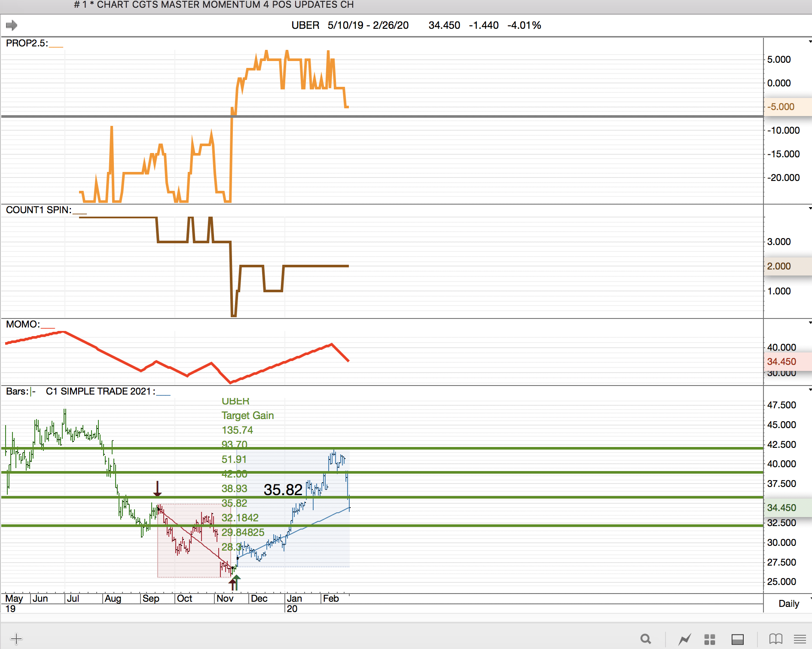Click the Nov label on the time axis
The height and width of the screenshot is (649, 812).
(225, 599)
